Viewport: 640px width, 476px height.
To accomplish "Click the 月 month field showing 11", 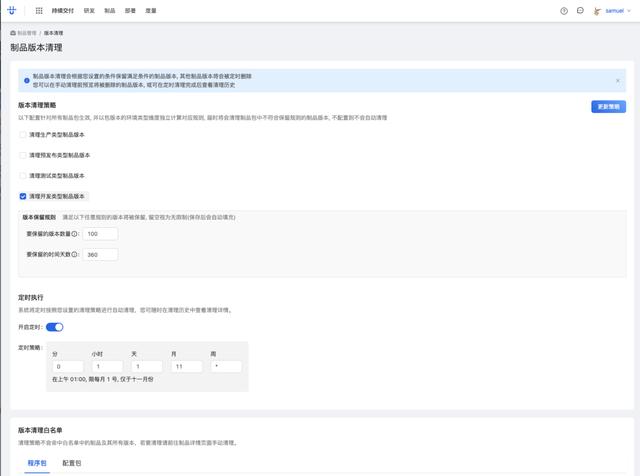I will [187, 367].
